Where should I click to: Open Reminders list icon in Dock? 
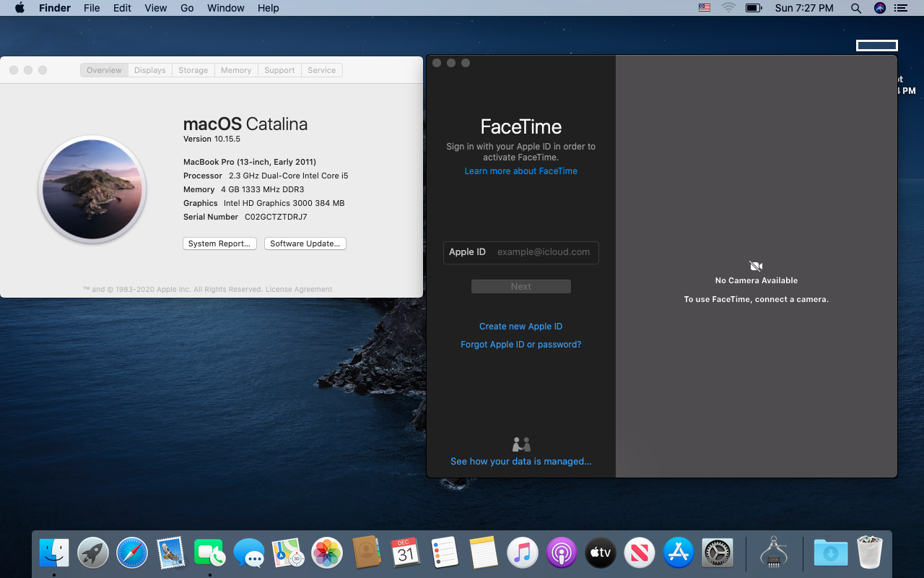click(444, 553)
